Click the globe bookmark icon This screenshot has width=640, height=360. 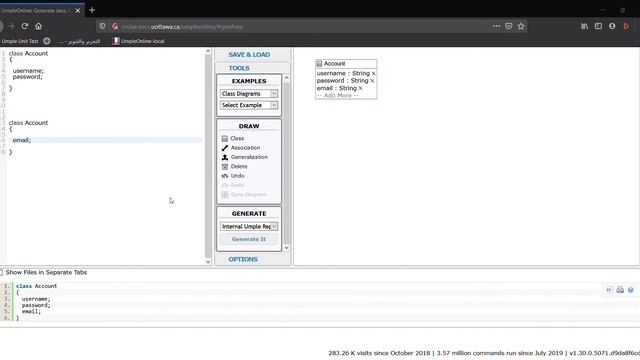[x=47, y=41]
